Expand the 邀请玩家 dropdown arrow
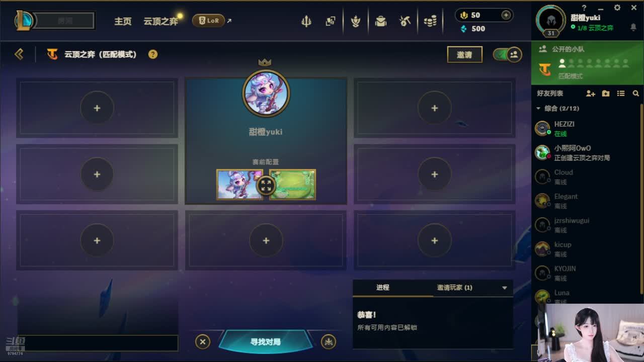This screenshot has height=362, width=644. (505, 288)
